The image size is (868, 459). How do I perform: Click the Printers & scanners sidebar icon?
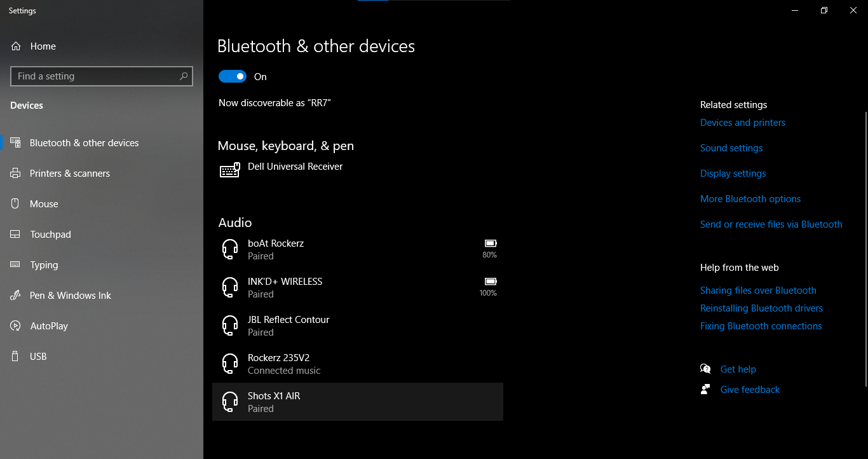(x=16, y=174)
